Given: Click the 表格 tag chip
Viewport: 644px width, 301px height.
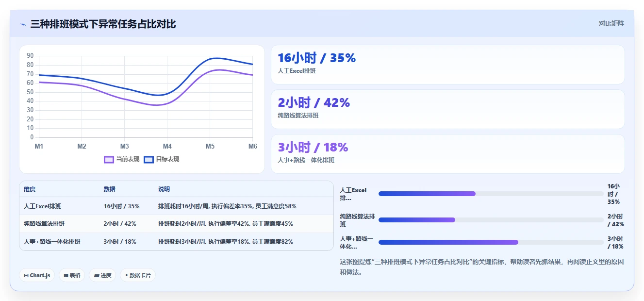Looking at the screenshot, I should (72, 275).
